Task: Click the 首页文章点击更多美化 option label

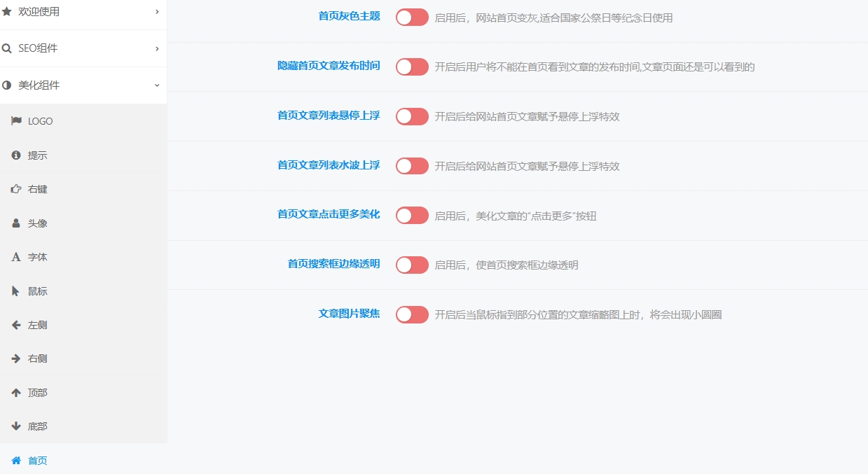Action: pyautogui.click(x=329, y=214)
